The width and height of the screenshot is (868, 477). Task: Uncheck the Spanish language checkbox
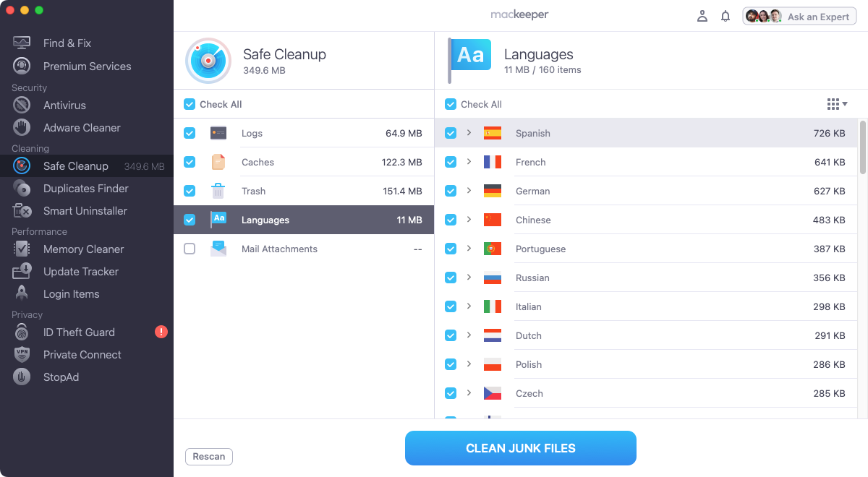(x=450, y=133)
